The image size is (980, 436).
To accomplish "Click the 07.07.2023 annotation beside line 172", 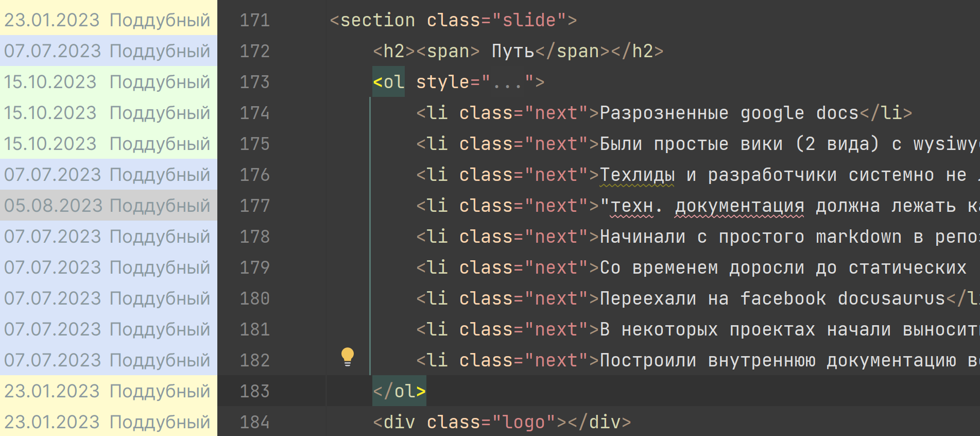I will click(107, 51).
